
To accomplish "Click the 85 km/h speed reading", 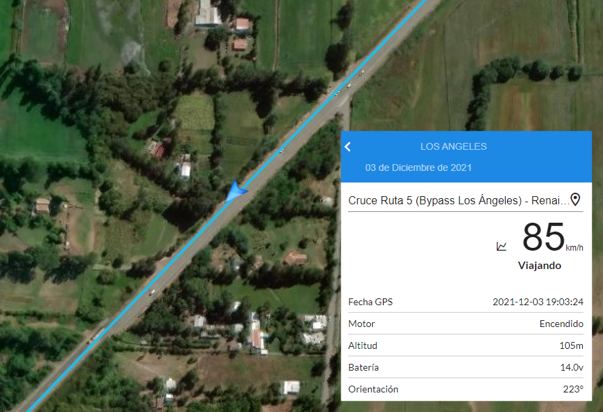I will (543, 237).
